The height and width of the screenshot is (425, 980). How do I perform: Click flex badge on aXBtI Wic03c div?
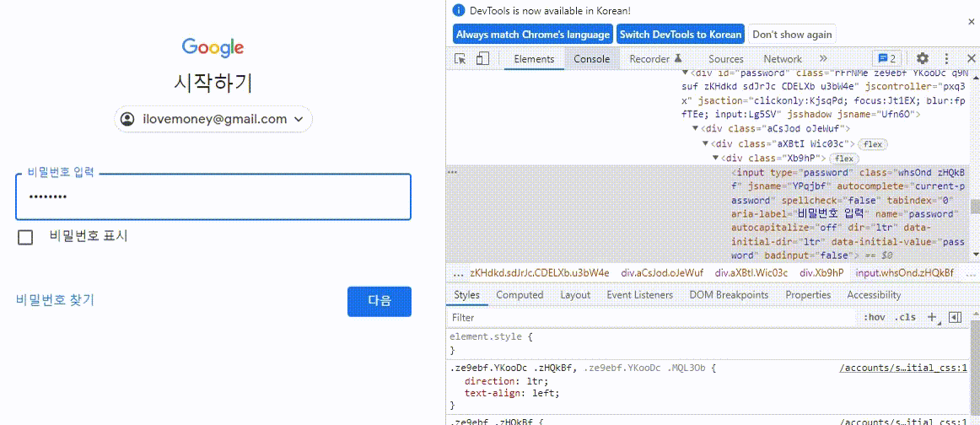pos(873,144)
